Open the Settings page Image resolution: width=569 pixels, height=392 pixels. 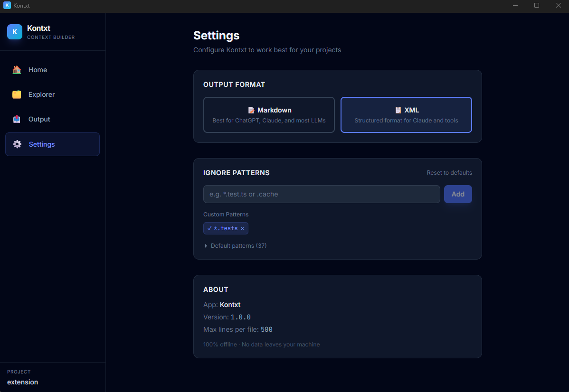pyautogui.click(x=52, y=144)
